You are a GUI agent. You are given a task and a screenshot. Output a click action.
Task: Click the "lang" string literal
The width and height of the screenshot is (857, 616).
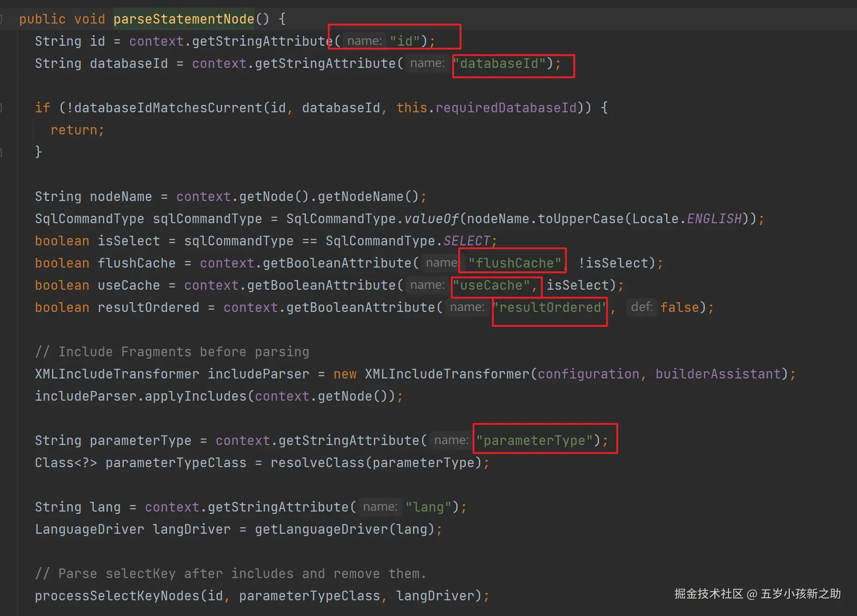tap(428, 507)
